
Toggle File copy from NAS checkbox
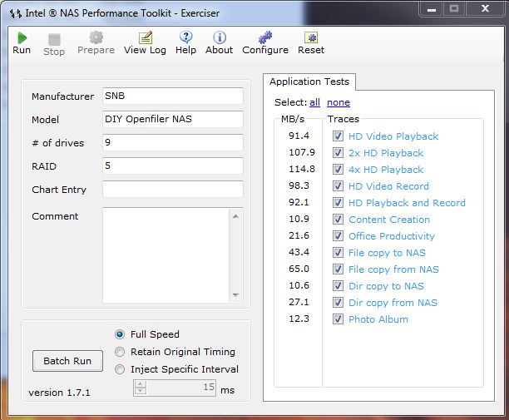(x=338, y=269)
